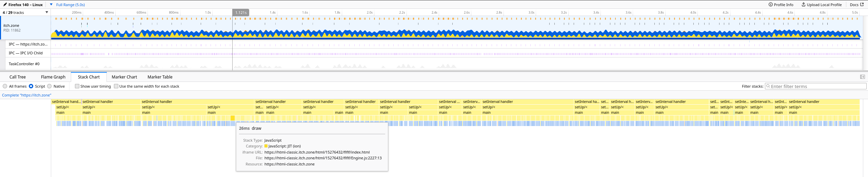The height and width of the screenshot is (177, 868).
Task: Open the Profile Info panel
Action: 781,5
